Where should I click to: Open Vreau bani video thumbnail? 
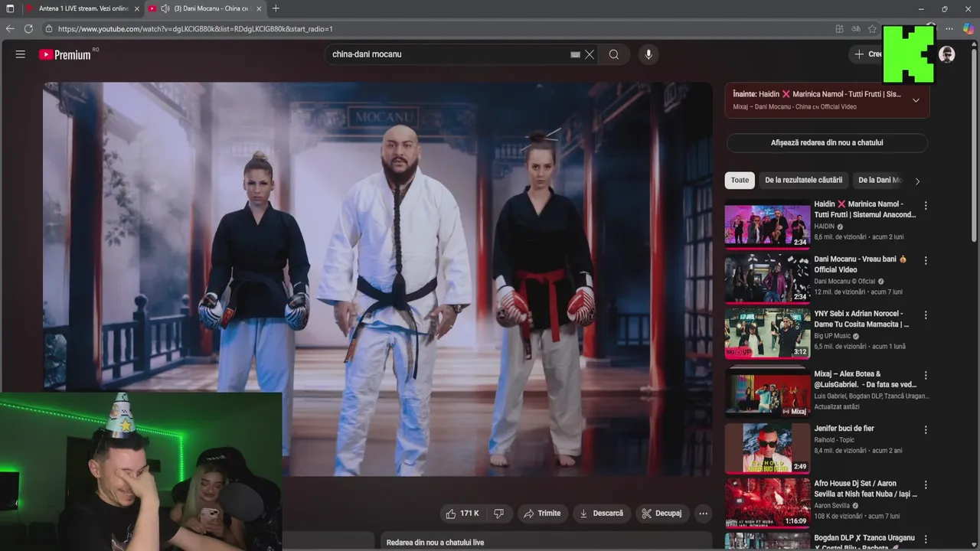tap(767, 279)
